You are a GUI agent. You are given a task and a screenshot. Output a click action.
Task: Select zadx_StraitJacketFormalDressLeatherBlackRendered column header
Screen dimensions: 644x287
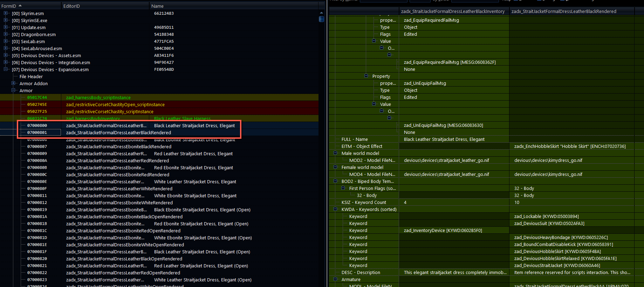(572, 12)
